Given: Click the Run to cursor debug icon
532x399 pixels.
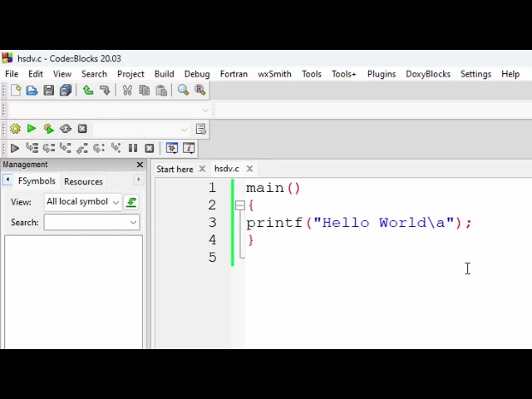Looking at the screenshot, I should point(32,148).
